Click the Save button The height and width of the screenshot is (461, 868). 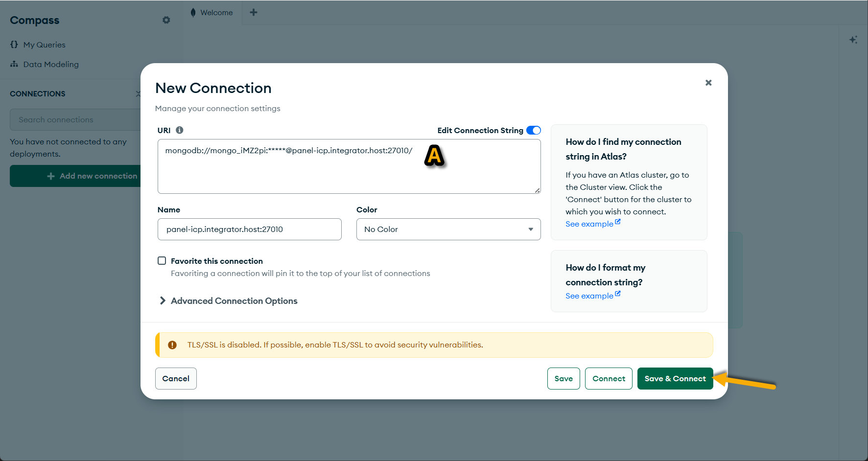[x=563, y=379]
